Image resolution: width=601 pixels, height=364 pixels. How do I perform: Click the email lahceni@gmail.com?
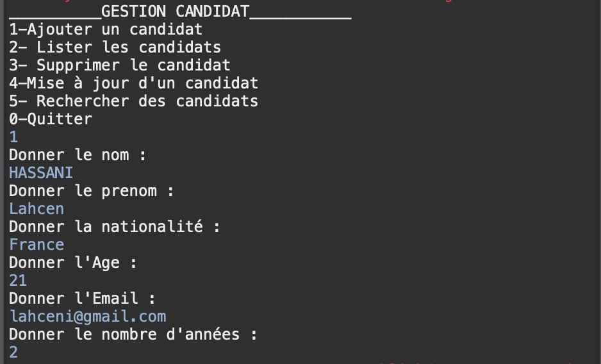(x=88, y=317)
